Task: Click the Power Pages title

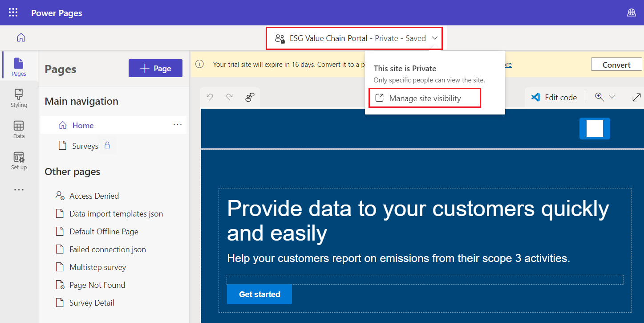Action: click(x=57, y=13)
